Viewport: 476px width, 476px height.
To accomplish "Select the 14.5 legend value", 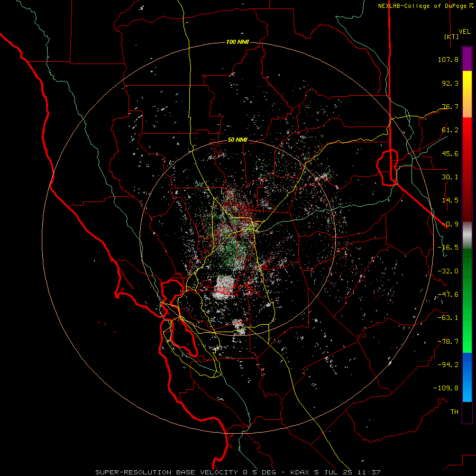I will pos(450,200).
